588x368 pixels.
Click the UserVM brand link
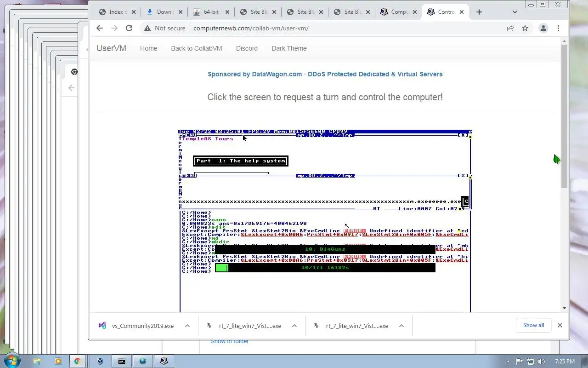pos(111,48)
